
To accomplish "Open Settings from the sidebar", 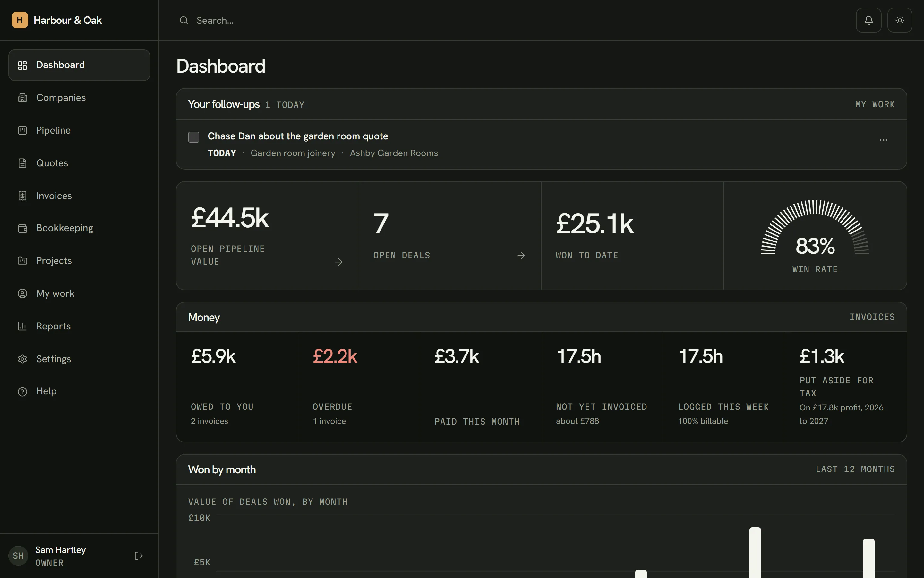I will (79, 359).
